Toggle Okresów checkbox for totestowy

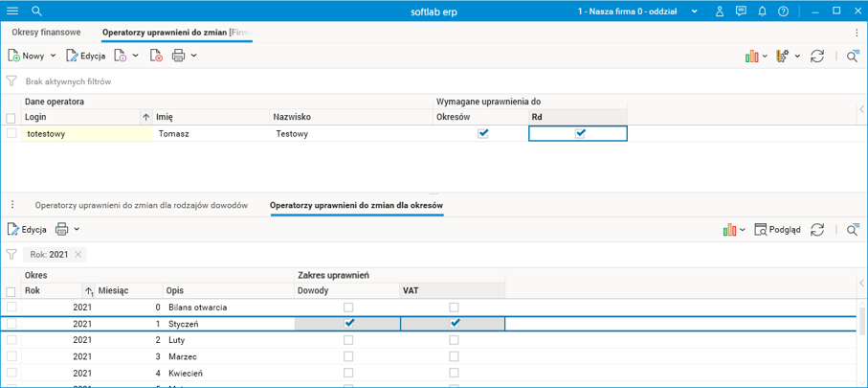[x=482, y=134]
